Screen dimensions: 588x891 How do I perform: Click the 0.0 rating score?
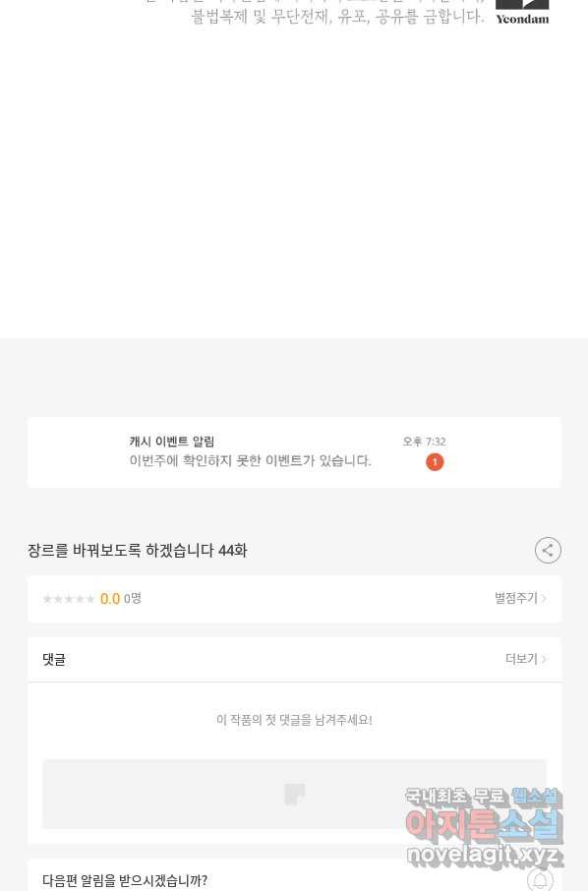click(x=110, y=599)
